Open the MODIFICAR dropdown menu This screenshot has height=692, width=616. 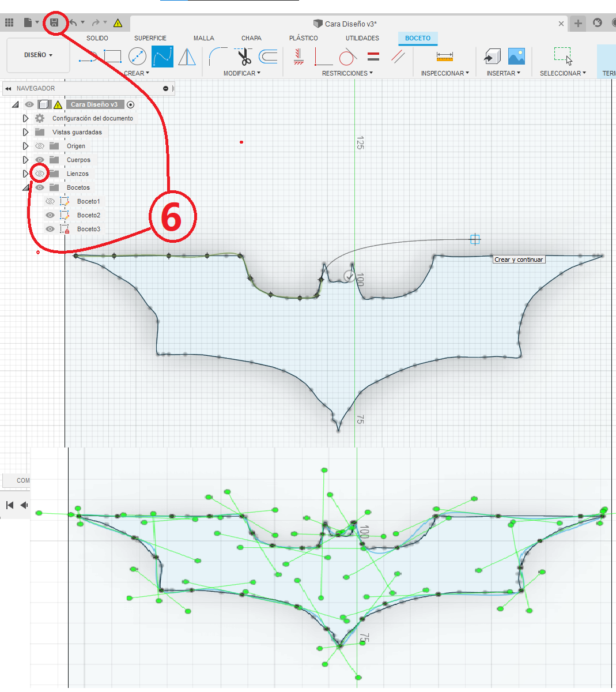(242, 73)
